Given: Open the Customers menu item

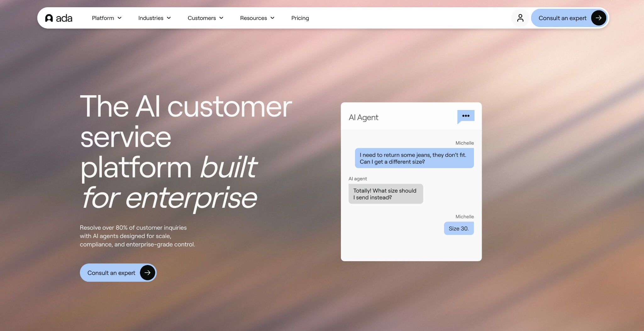Looking at the screenshot, I should click(202, 18).
